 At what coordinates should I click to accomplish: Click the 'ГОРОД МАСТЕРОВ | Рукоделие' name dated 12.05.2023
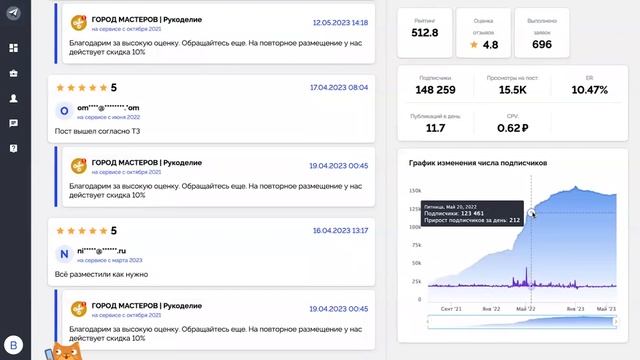click(147, 20)
